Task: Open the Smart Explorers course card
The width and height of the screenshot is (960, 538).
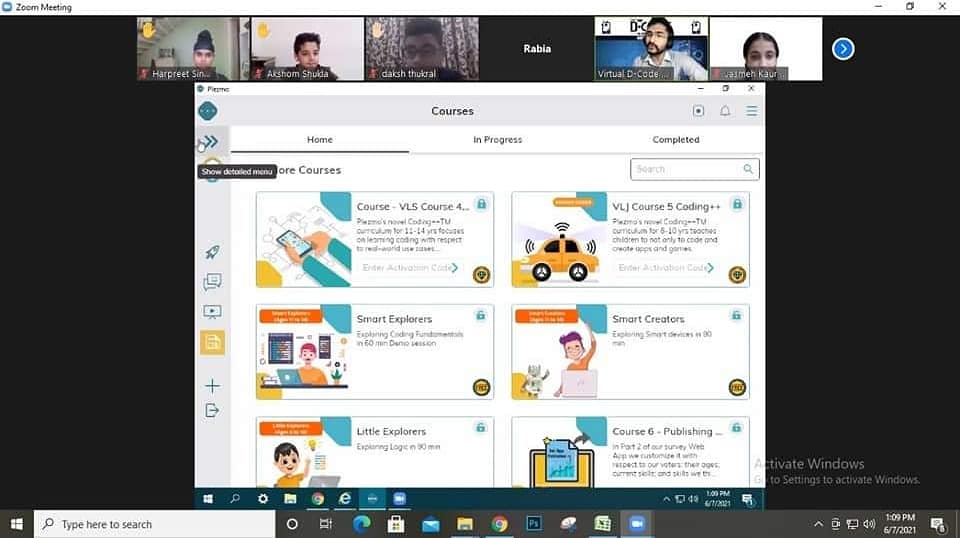Action: tap(375, 352)
